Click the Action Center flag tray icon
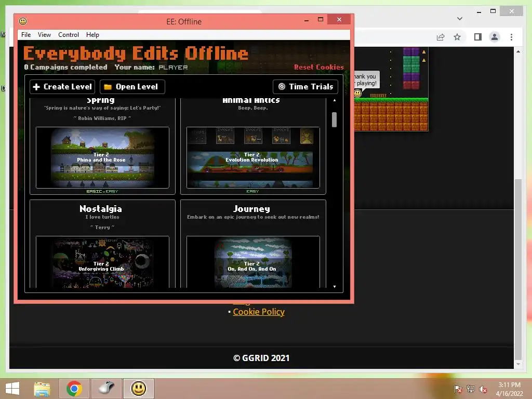 [x=458, y=389]
